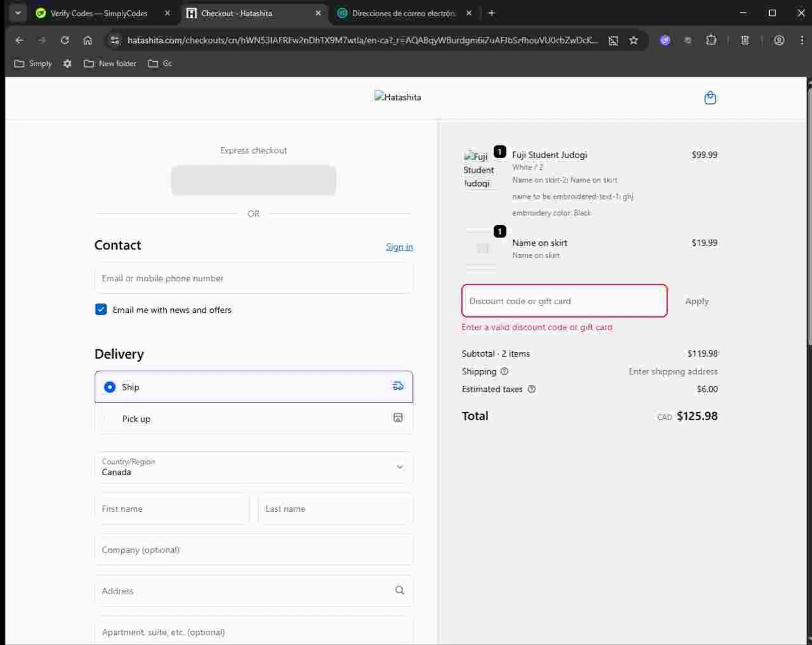Open the Simply bookmarks folder

[x=33, y=63]
